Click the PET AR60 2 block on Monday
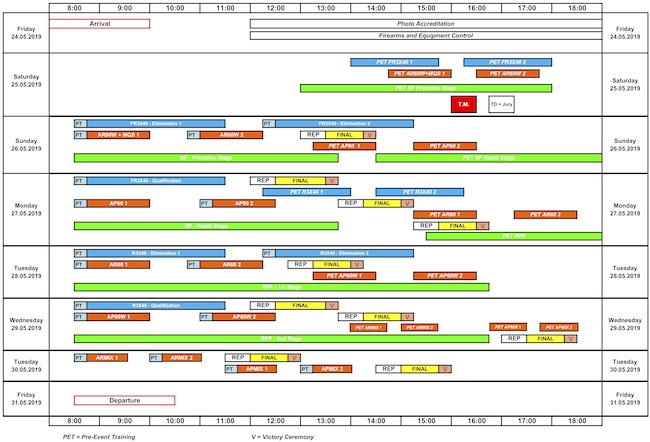 (545, 214)
